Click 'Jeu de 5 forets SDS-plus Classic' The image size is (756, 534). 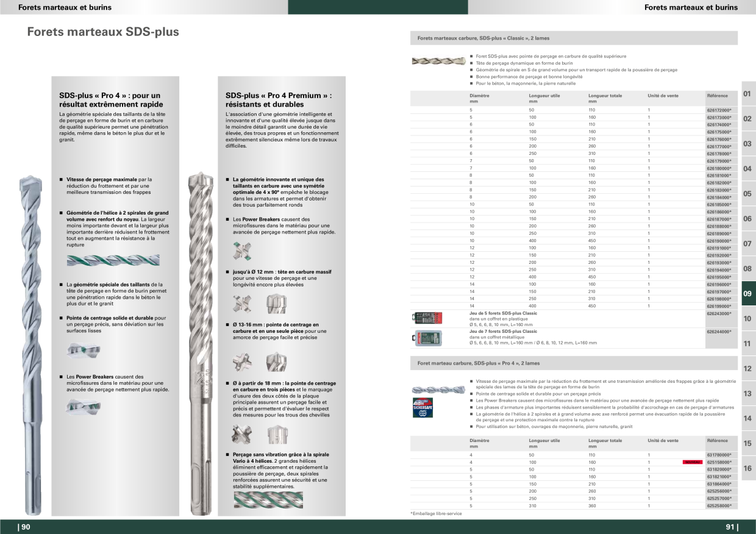(503, 313)
